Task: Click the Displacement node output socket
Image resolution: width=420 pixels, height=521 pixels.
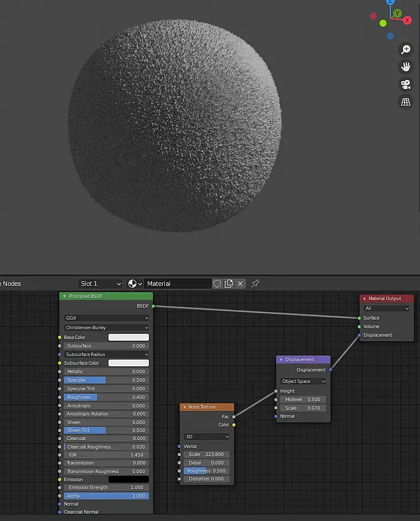Action: click(x=330, y=370)
